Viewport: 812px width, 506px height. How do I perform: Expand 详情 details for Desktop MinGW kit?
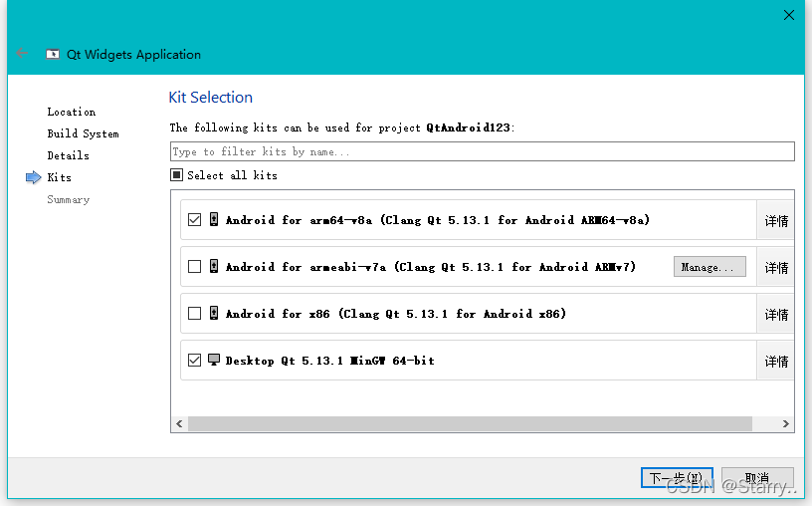[x=775, y=361]
